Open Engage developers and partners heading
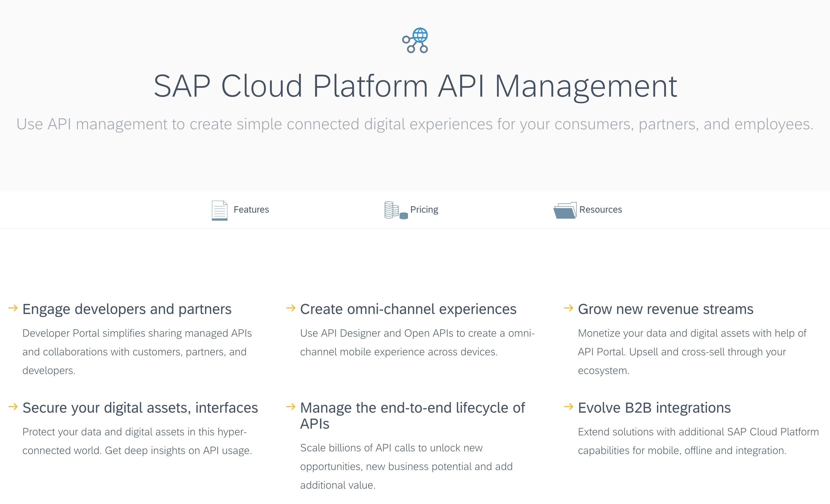The width and height of the screenshot is (830, 504). pos(127,309)
